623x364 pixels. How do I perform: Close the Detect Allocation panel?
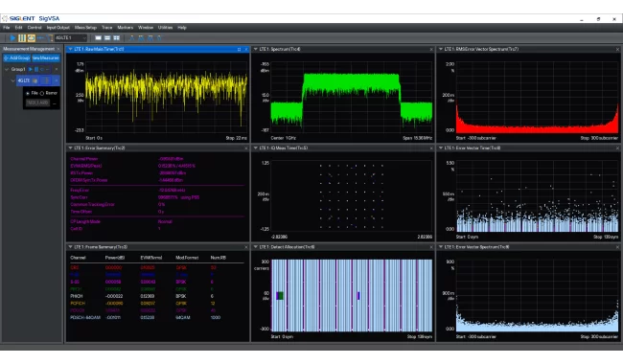tap(431, 247)
